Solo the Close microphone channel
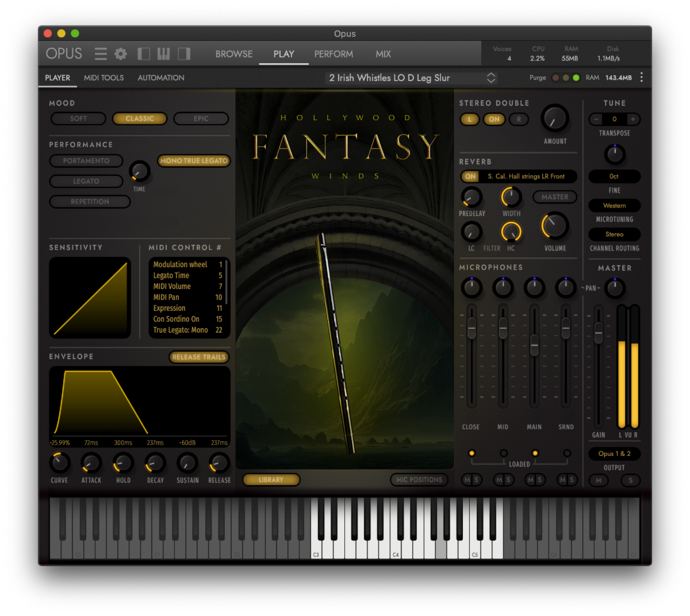Viewport: 690px width, 616px height. (476, 480)
